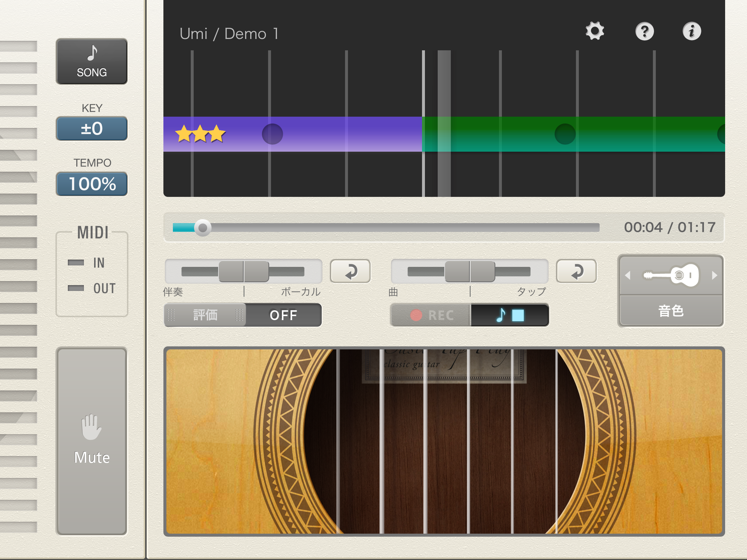Start recording with the REC button
The width and height of the screenshot is (747, 560).
click(431, 315)
